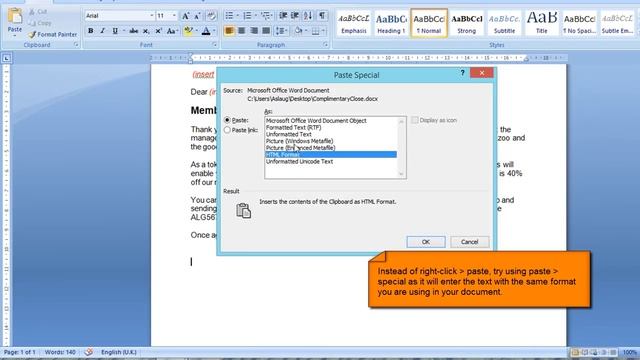This screenshot has height=360, width=640.
Task: Click Increase Indent icon
Action: click(x=295, y=16)
